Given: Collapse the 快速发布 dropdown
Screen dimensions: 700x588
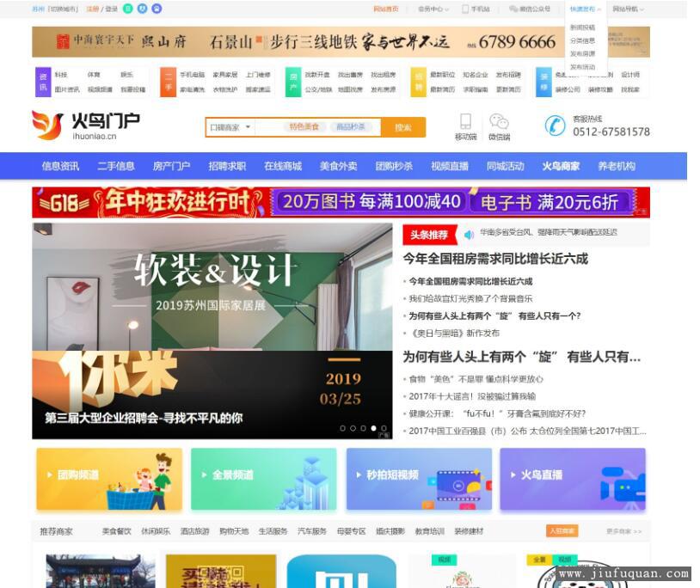Looking at the screenshot, I should click(x=586, y=9).
